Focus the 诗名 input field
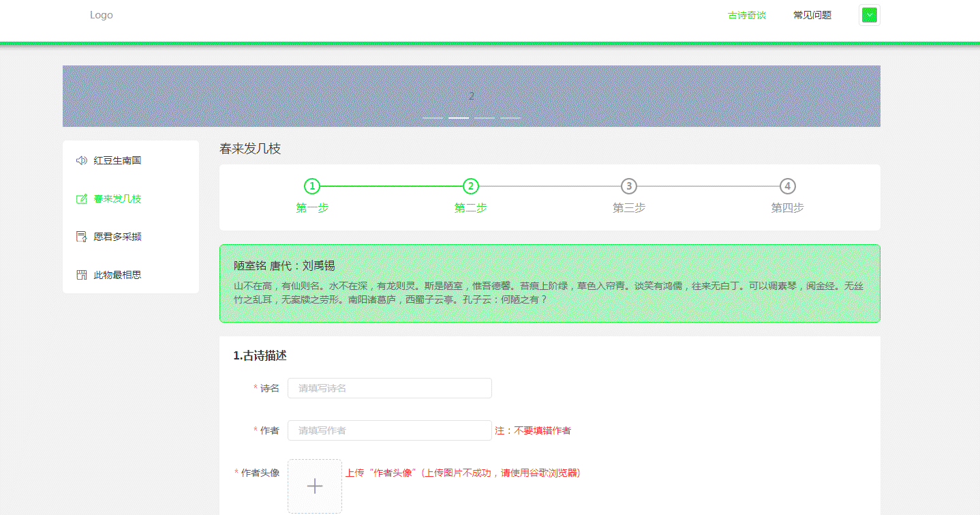This screenshot has width=980, height=515. 390,388
